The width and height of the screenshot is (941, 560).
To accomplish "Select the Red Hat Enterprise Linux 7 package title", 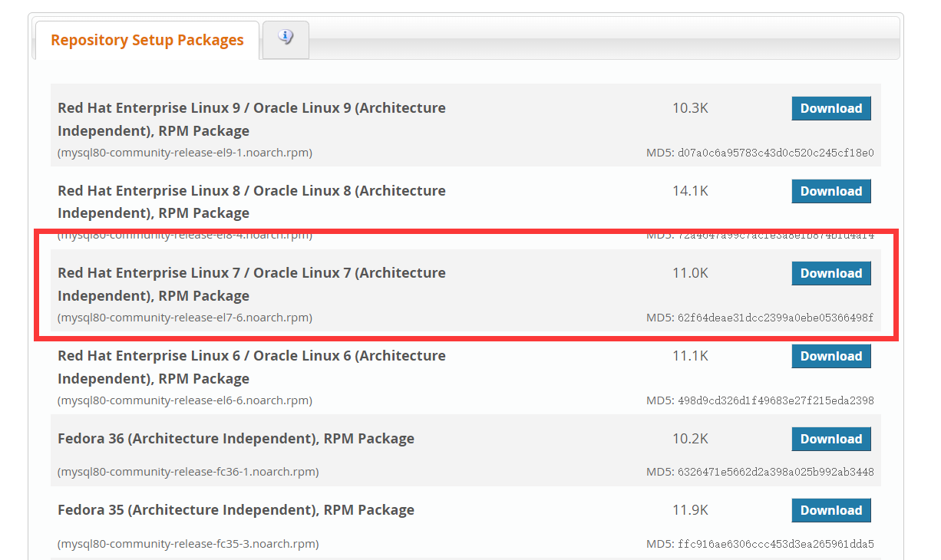I will [x=252, y=284].
